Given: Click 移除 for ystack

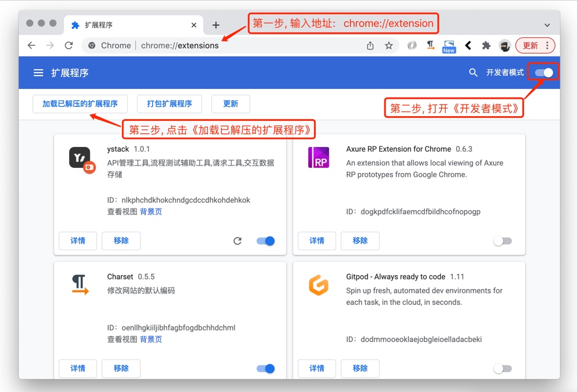Looking at the screenshot, I should tap(121, 241).
